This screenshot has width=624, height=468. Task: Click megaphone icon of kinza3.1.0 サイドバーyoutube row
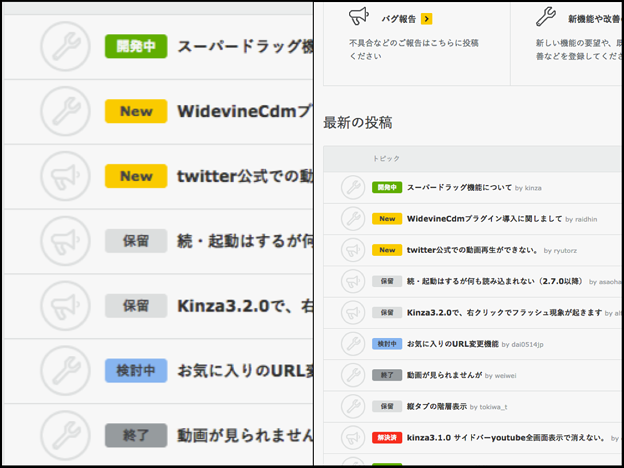353,437
